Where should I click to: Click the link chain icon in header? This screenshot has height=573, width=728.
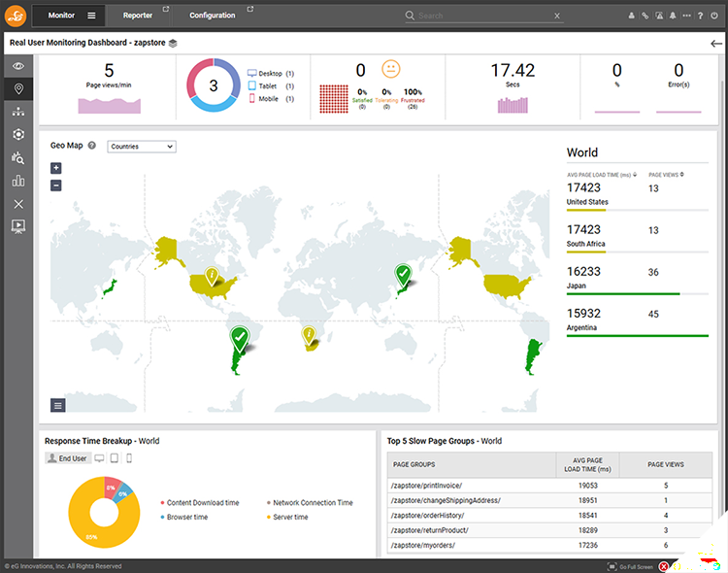coord(645,16)
